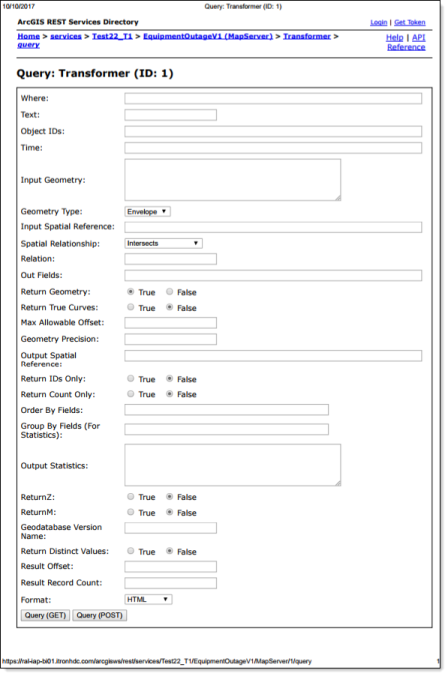Click the Get Token link

point(410,22)
